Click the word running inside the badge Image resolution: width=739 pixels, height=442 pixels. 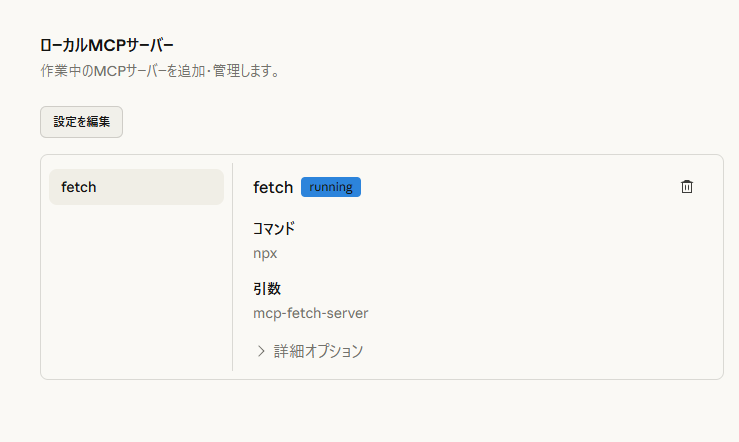point(330,187)
